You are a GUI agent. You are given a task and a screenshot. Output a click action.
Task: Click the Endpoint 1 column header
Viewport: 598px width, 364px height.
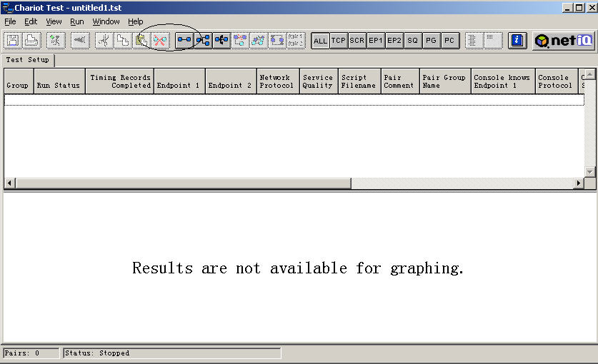coord(179,81)
